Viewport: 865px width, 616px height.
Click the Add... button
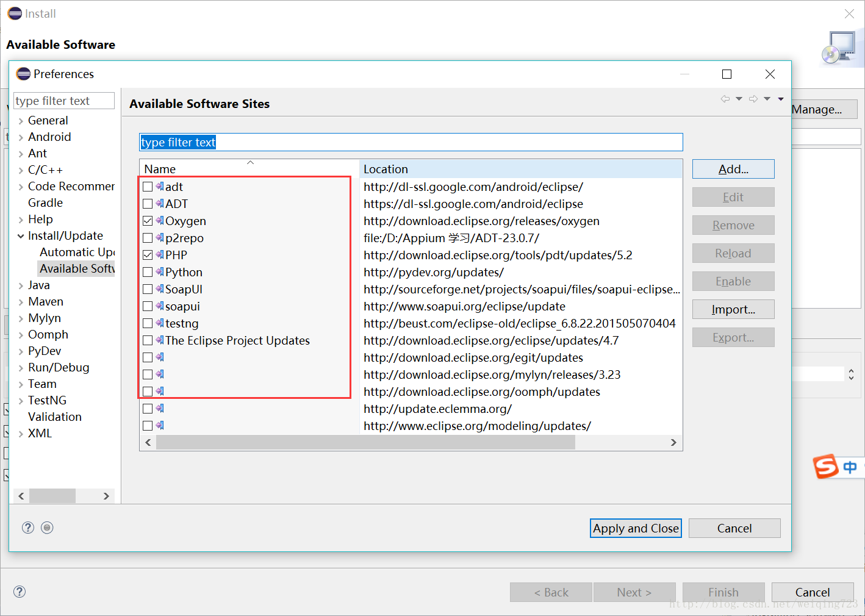[733, 169]
